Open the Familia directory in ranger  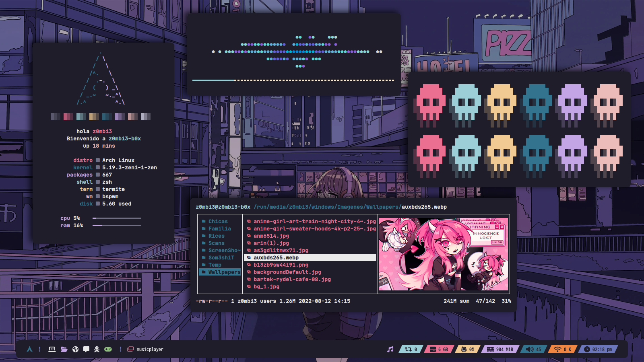coord(220,228)
